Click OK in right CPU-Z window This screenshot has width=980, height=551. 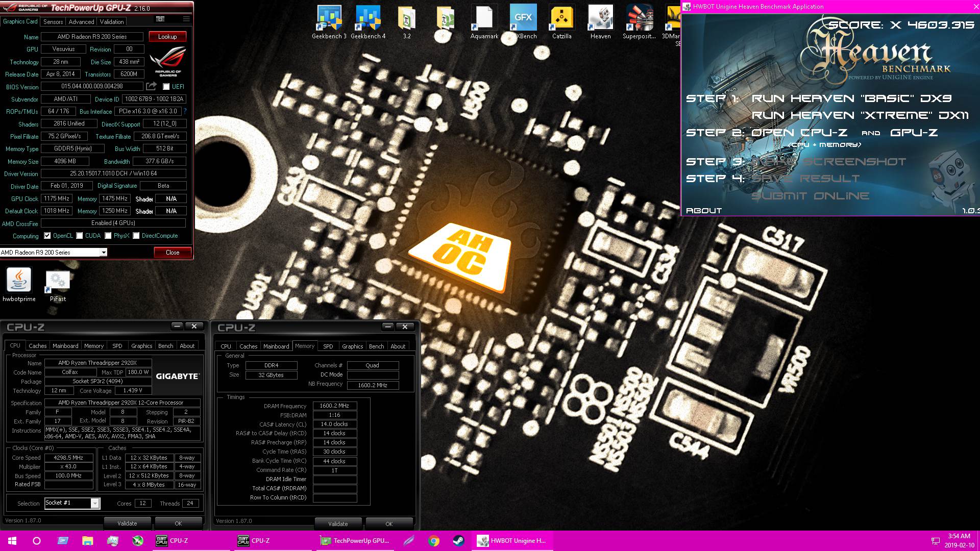[389, 524]
